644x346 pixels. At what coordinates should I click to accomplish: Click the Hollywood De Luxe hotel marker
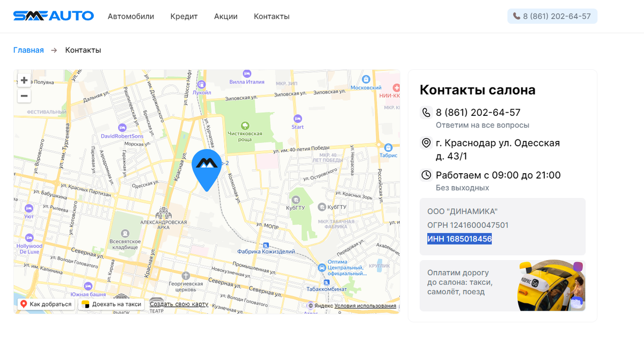coord(30,238)
